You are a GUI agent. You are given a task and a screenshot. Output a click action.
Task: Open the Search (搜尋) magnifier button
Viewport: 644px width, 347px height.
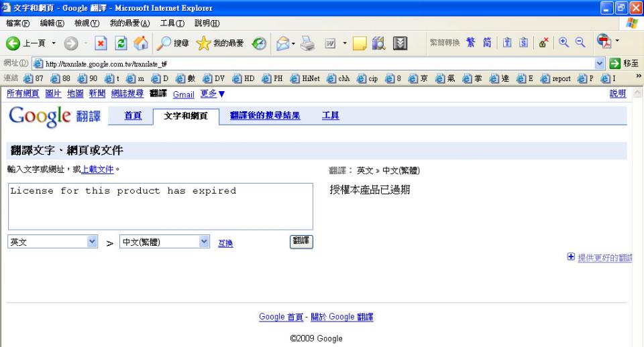click(x=173, y=43)
